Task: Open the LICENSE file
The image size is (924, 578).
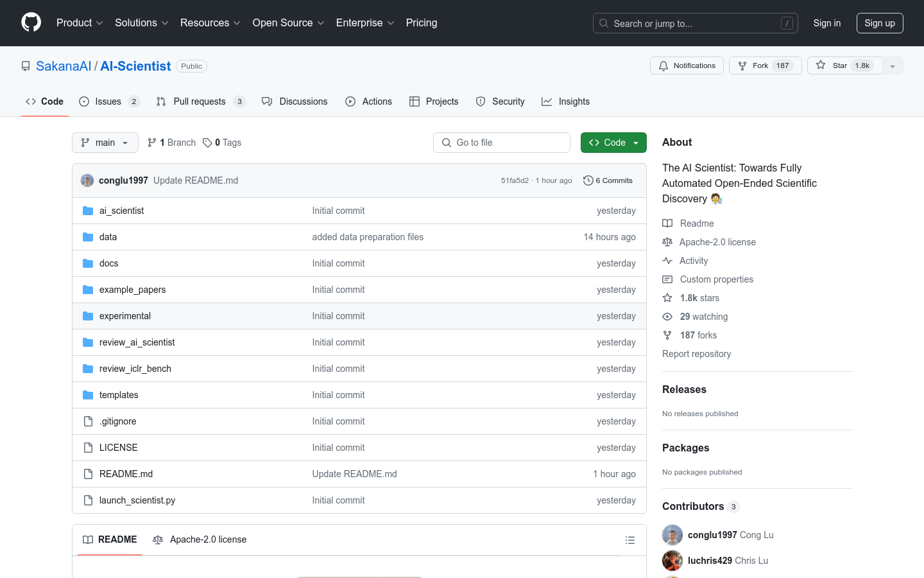Action: [x=119, y=448]
